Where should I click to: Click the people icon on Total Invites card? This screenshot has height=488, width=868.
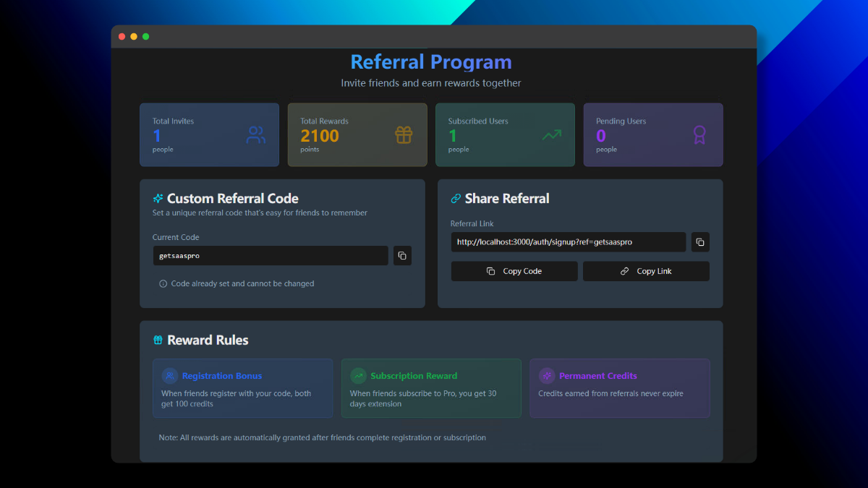pyautogui.click(x=255, y=134)
